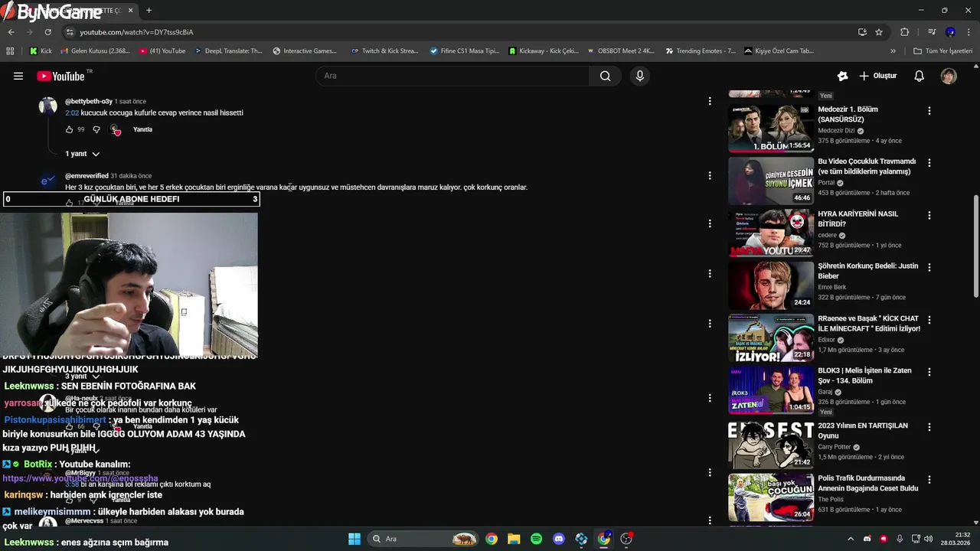Open the YouTube hamburger guide menu

coord(18,76)
